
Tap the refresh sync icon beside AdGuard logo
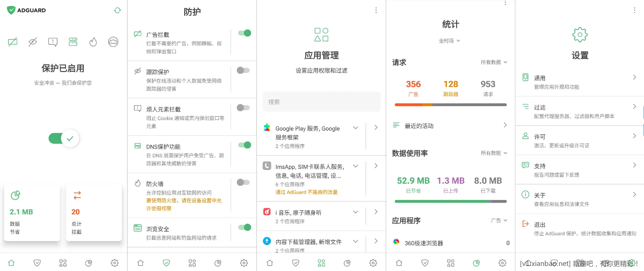pos(117,10)
